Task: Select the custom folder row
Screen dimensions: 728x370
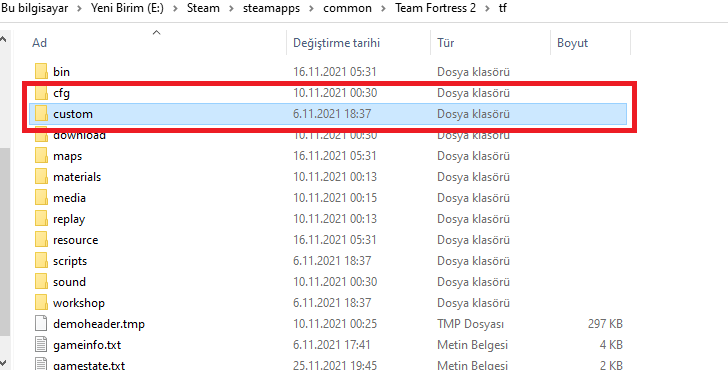Action: tap(328, 114)
